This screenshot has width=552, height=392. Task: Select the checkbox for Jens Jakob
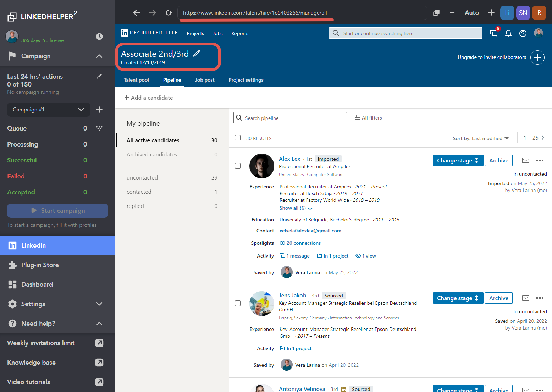(238, 303)
